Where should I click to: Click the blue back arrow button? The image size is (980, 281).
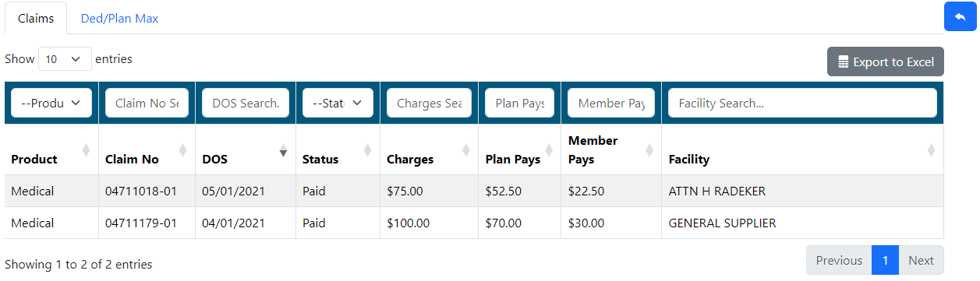960,16
